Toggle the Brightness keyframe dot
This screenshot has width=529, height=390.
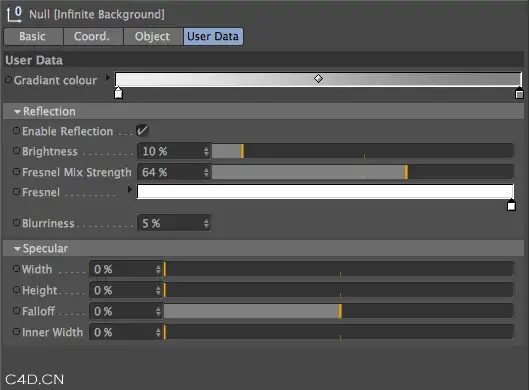click(x=16, y=150)
